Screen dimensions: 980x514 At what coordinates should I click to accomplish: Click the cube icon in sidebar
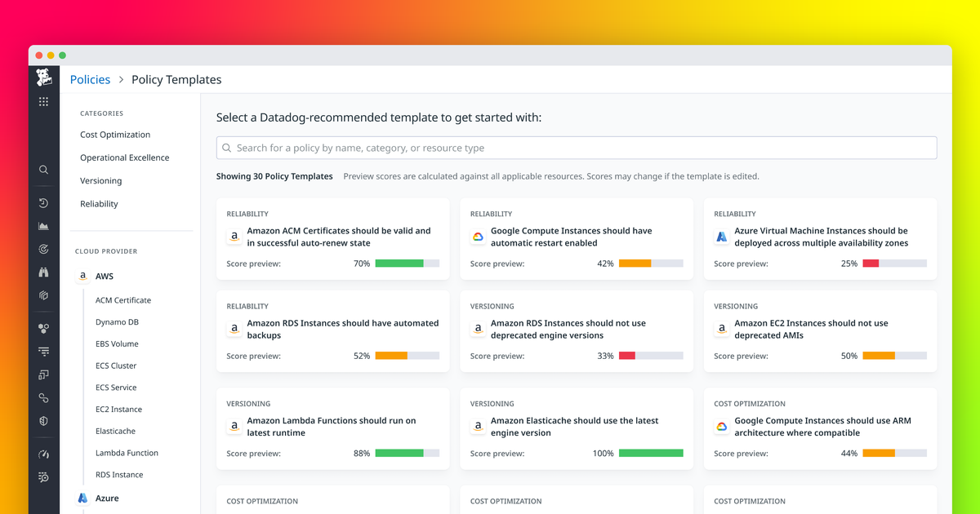[x=44, y=295]
